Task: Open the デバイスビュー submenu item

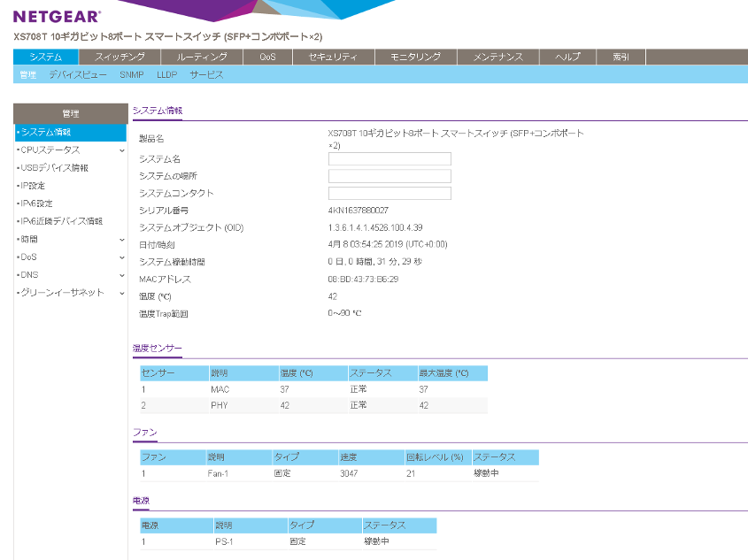Action: [75, 75]
